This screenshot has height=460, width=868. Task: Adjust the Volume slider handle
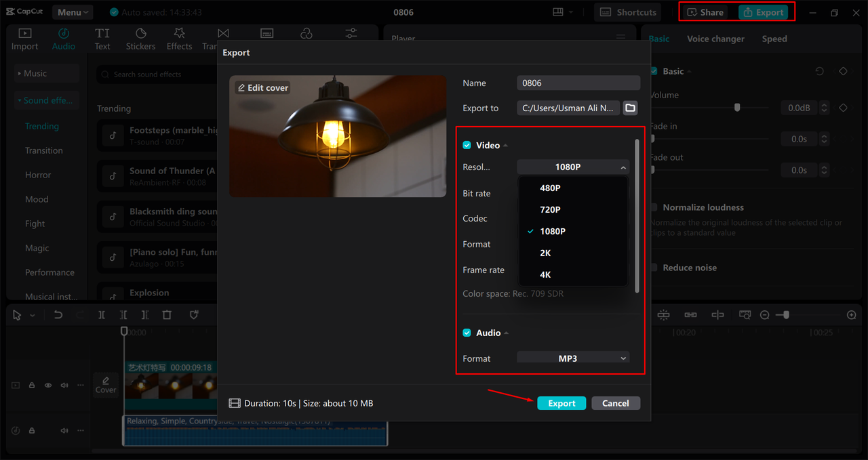click(x=737, y=108)
